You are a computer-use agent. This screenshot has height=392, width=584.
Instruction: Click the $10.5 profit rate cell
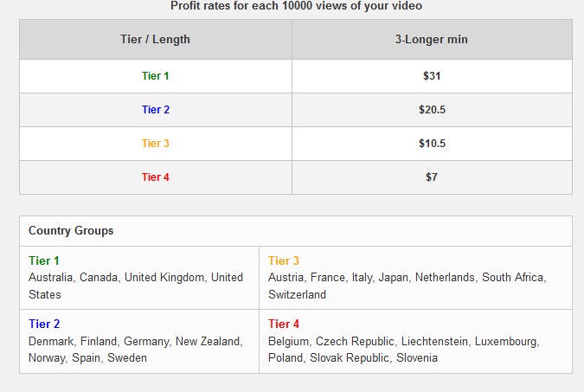coord(432,144)
